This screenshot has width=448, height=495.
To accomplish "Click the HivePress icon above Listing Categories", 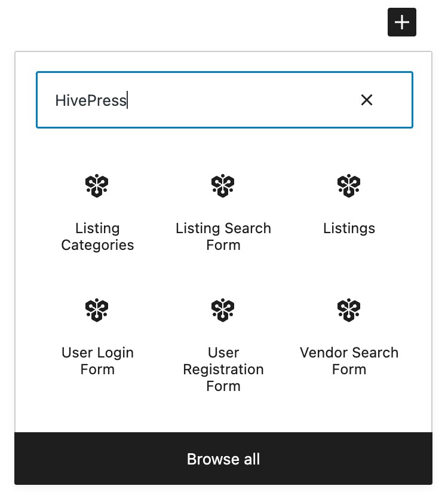I will pyautogui.click(x=97, y=185).
